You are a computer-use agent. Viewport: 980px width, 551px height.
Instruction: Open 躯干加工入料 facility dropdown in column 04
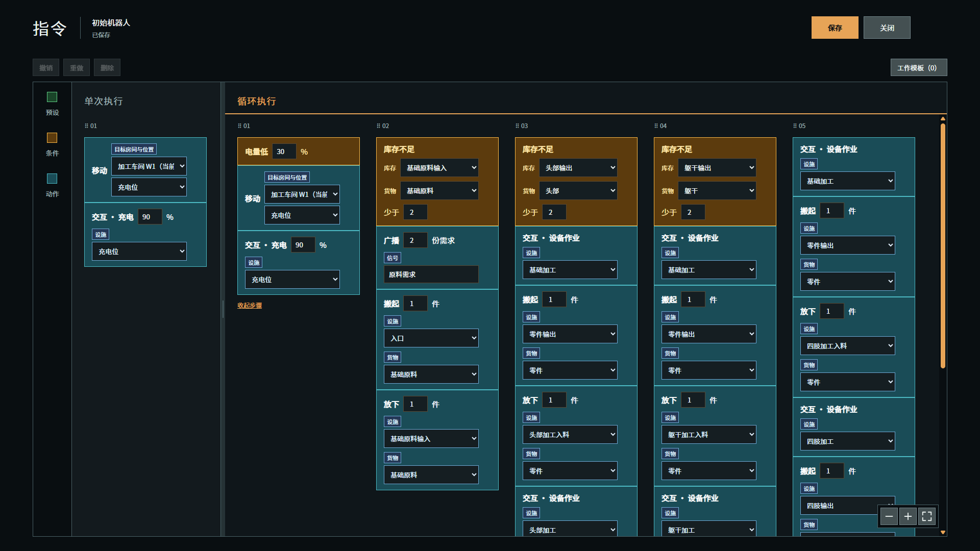pyautogui.click(x=709, y=434)
